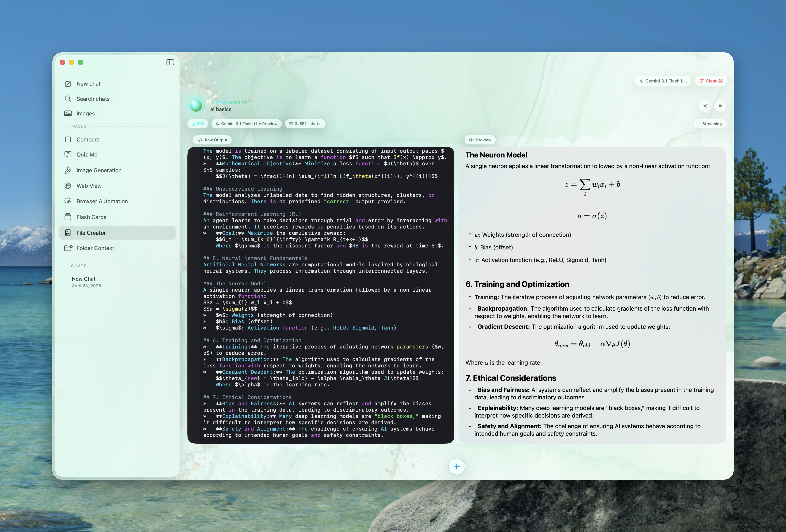Click '6. Training and Optimization' preview heading
The width and height of the screenshot is (786, 532).
[x=517, y=284]
